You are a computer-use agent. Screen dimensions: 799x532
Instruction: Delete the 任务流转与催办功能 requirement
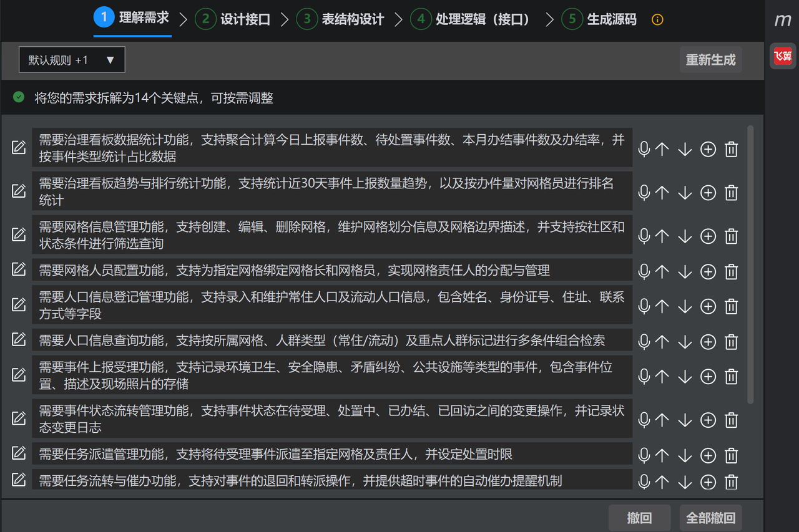(731, 482)
